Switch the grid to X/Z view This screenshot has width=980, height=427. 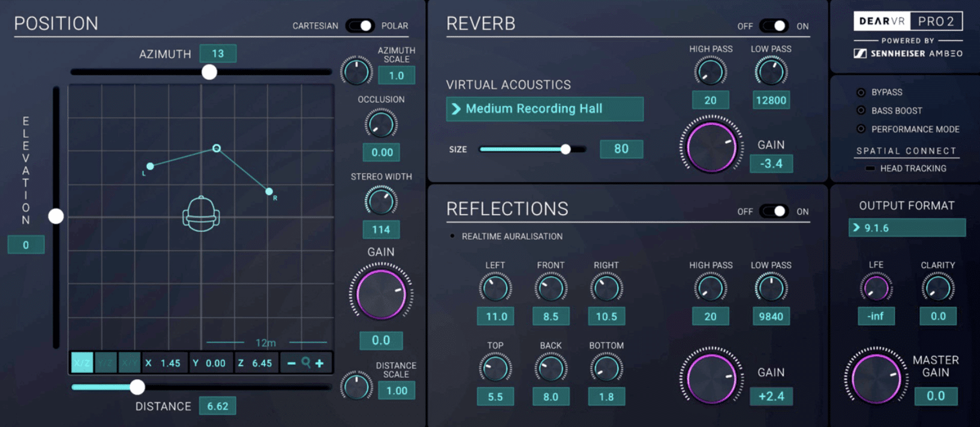[82, 363]
